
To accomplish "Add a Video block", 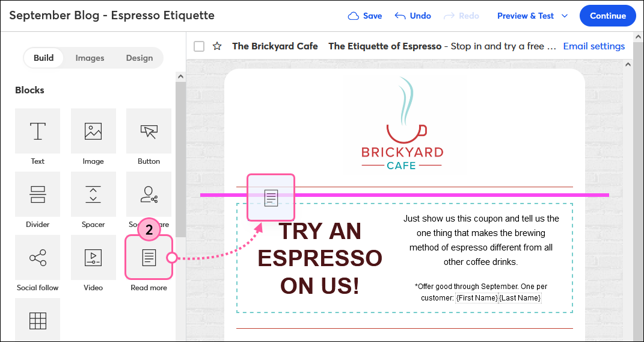I will [93, 257].
